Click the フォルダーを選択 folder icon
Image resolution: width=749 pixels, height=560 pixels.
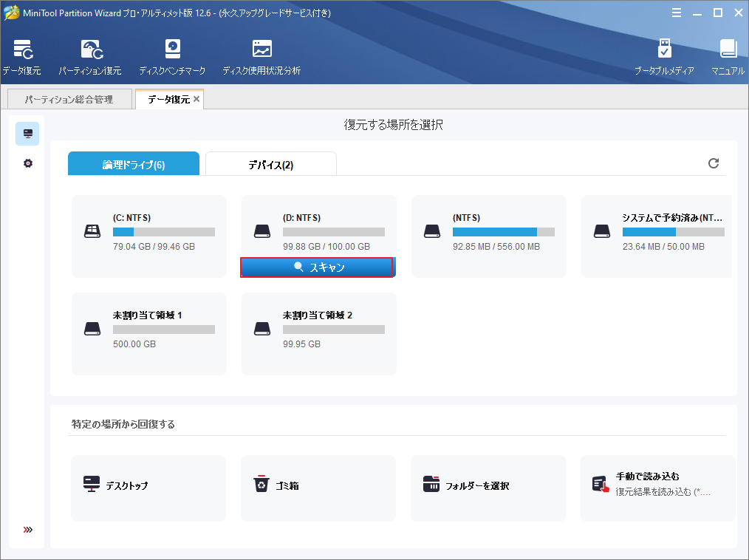[431, 484]
